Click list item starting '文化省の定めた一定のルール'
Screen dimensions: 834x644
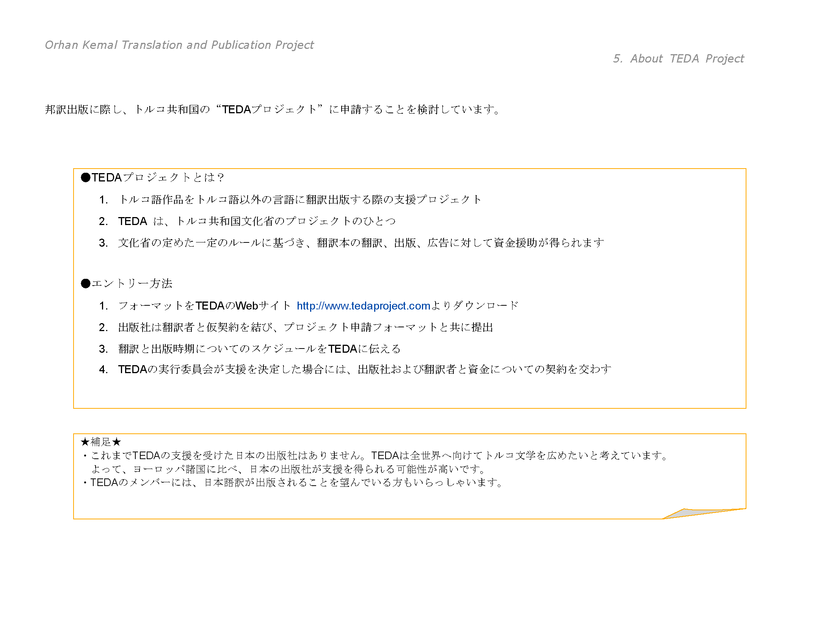pos(361,243)
